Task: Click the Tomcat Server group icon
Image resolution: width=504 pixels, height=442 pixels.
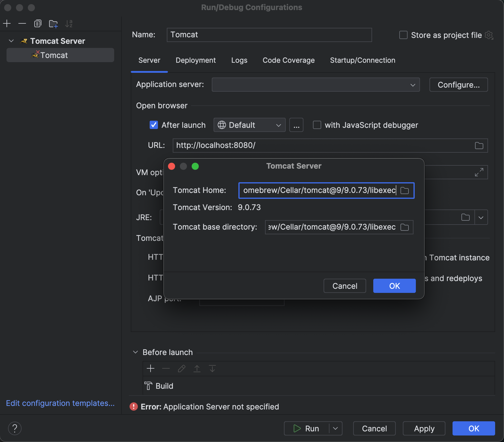Action: coord(24,41)
